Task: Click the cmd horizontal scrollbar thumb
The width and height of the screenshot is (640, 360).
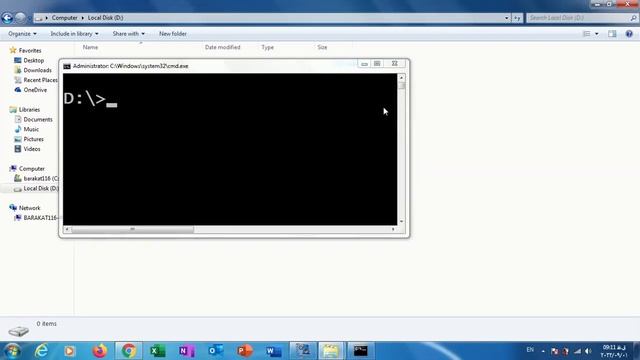Action: pyautogui.click(x=132, y=229)
